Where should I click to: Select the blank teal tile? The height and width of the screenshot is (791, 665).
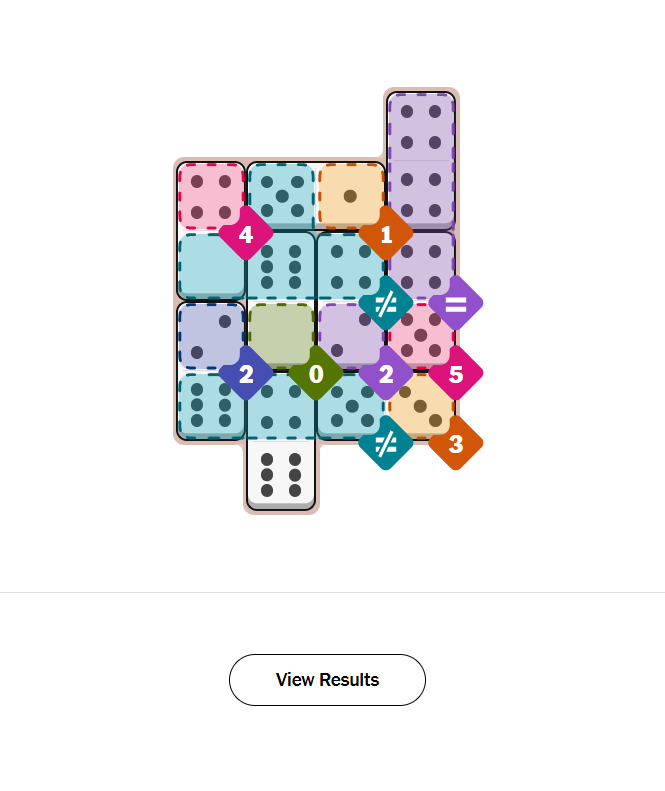210,264
